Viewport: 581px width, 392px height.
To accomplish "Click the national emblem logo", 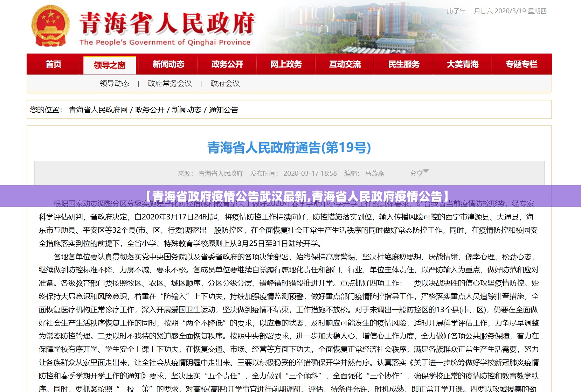I will (50, 27).
